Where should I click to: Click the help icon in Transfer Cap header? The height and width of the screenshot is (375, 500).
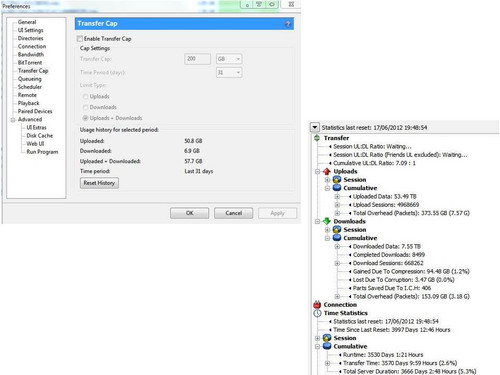[x=288, y=24]
